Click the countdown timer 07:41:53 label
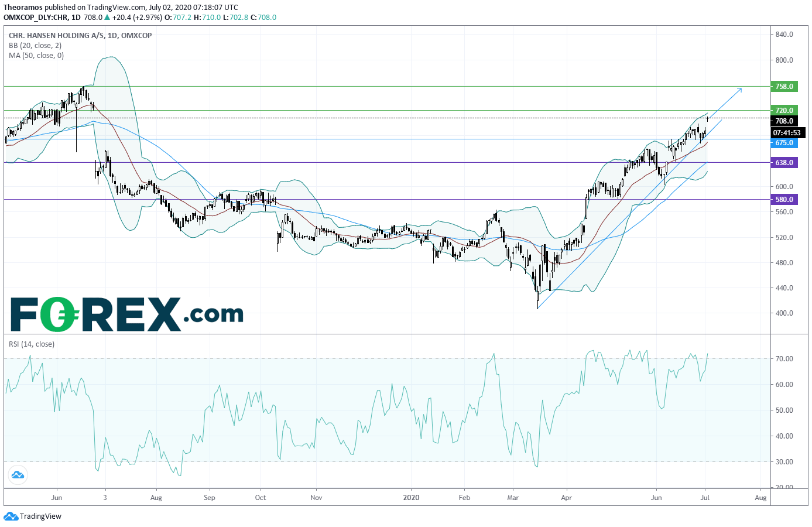Viewport: 812px width, 527px height. 787,133
